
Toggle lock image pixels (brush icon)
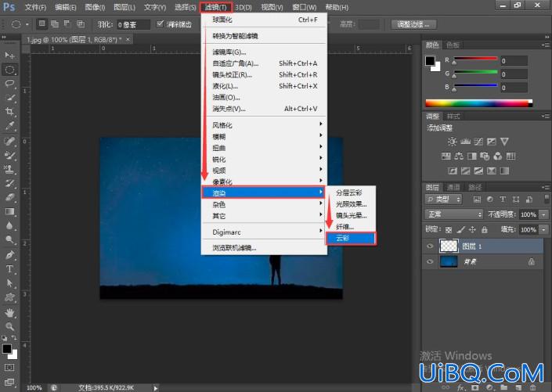[x=460, y=230]
